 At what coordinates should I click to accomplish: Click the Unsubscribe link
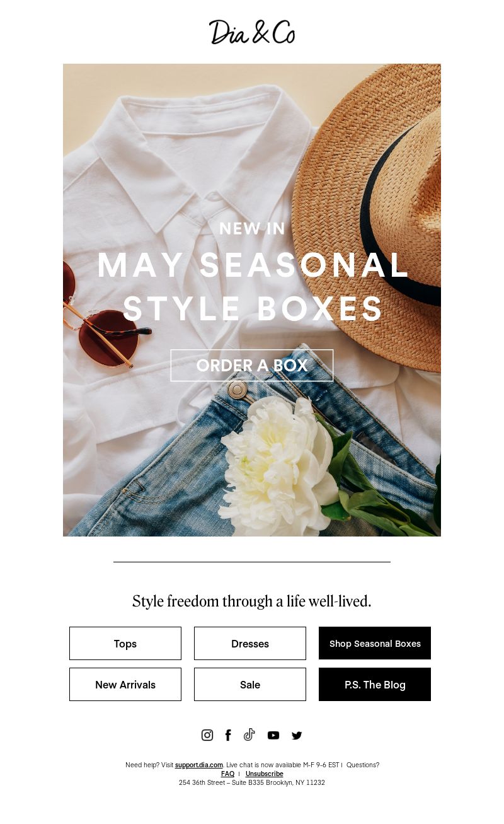(265, 774)
